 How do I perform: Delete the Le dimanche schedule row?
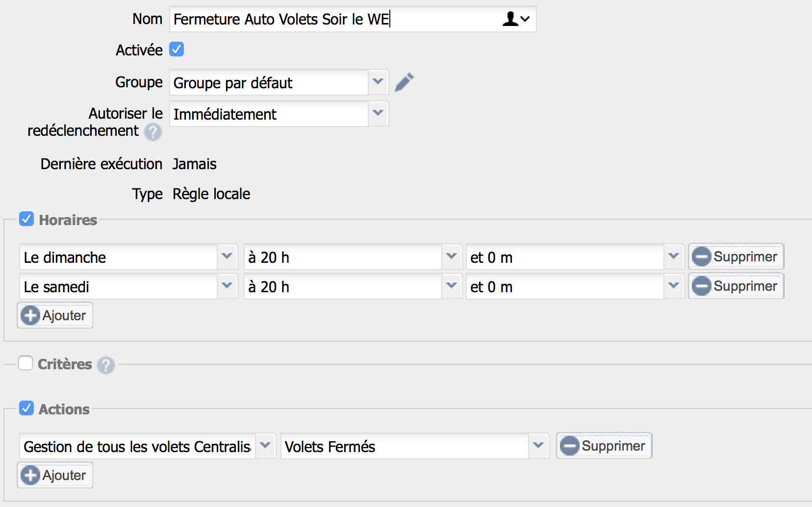(x=736, y=256)
